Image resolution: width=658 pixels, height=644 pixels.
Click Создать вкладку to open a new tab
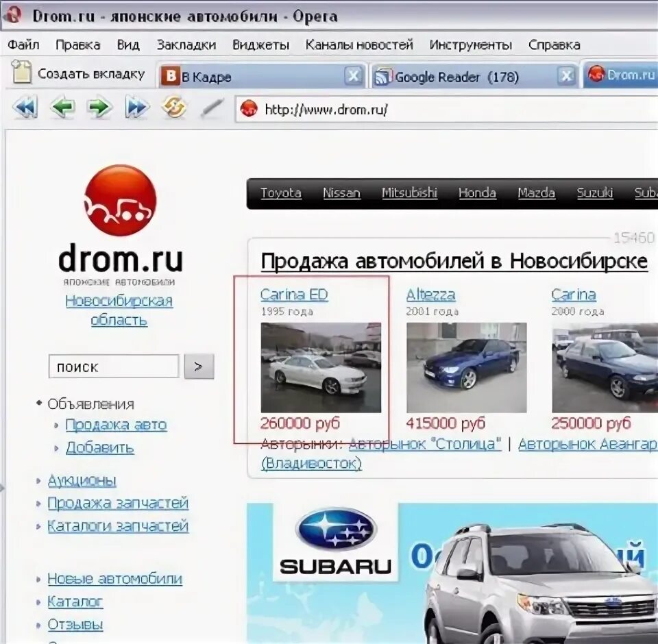[x=79, y=74]
